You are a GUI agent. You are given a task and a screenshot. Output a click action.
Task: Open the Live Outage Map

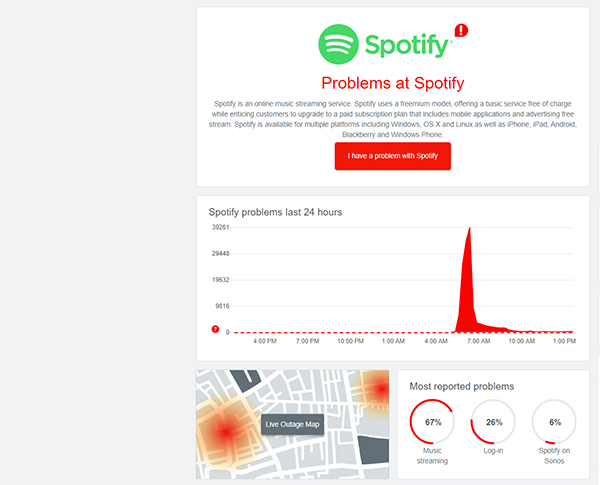tap(293, 424)
